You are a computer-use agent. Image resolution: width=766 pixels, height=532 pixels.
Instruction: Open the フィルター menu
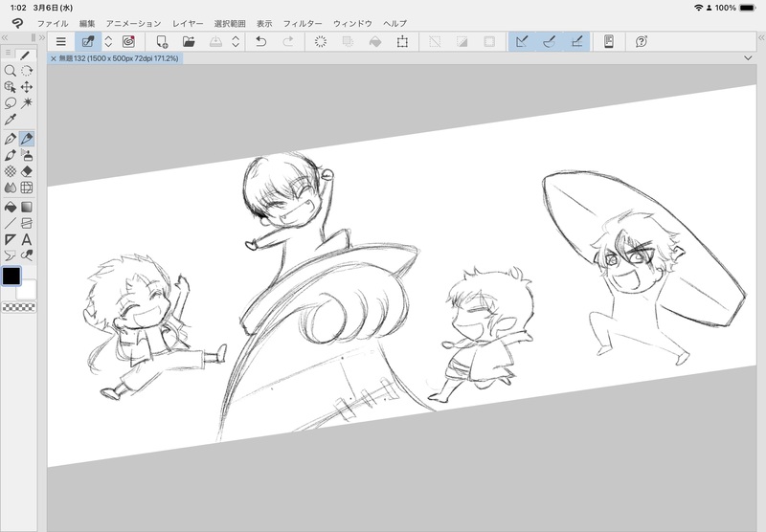coord(303,23)
